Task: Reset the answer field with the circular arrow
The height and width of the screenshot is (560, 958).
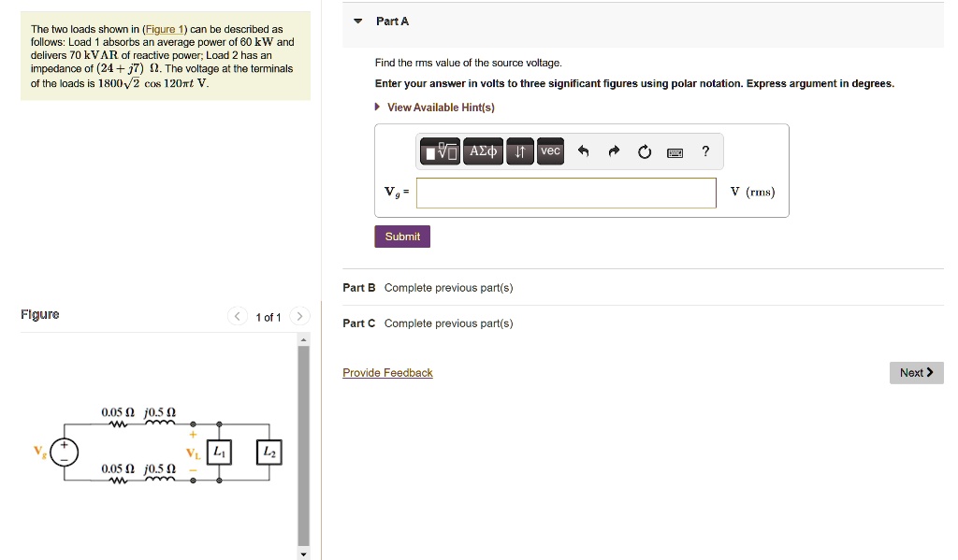Action: pyautogui.click(x=645, y=151)
